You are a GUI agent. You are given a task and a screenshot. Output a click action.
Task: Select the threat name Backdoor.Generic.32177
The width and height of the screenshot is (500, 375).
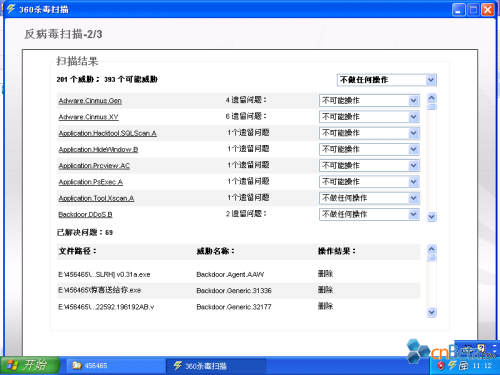tap(234, 307)
